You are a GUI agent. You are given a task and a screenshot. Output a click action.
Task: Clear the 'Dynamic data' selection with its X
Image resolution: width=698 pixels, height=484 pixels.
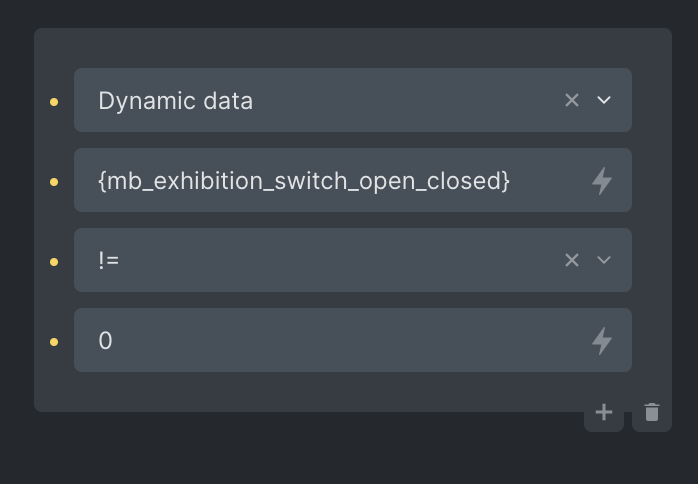(572, 100)
